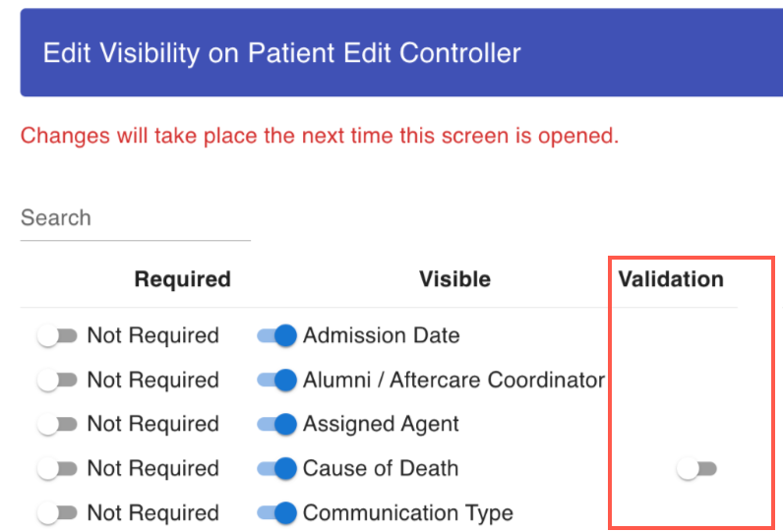The height and width of the screenshot is (532, 783).
Task: Turn off visibility for Alumni / Aftercare Coordinator
Action: 276,381
